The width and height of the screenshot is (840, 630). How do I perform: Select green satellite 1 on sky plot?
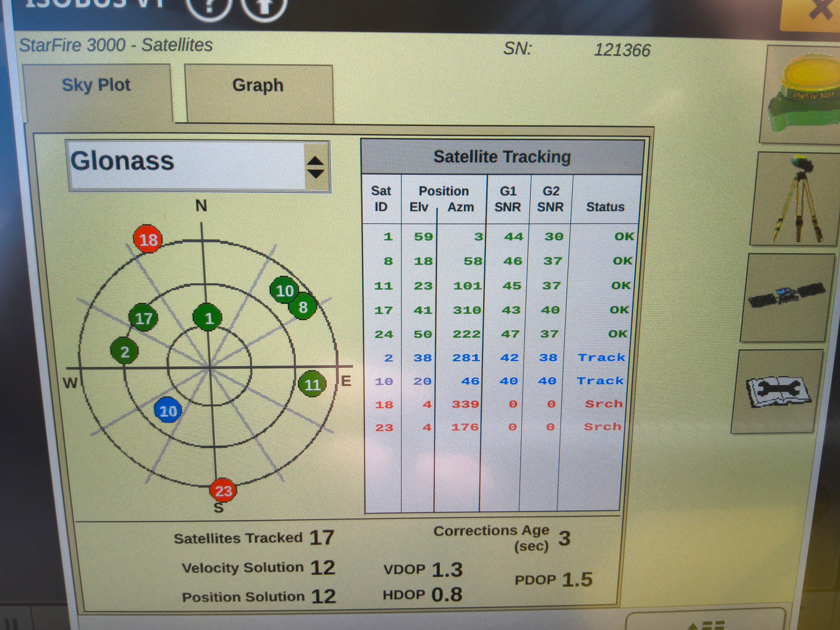(x=208, y=317)
